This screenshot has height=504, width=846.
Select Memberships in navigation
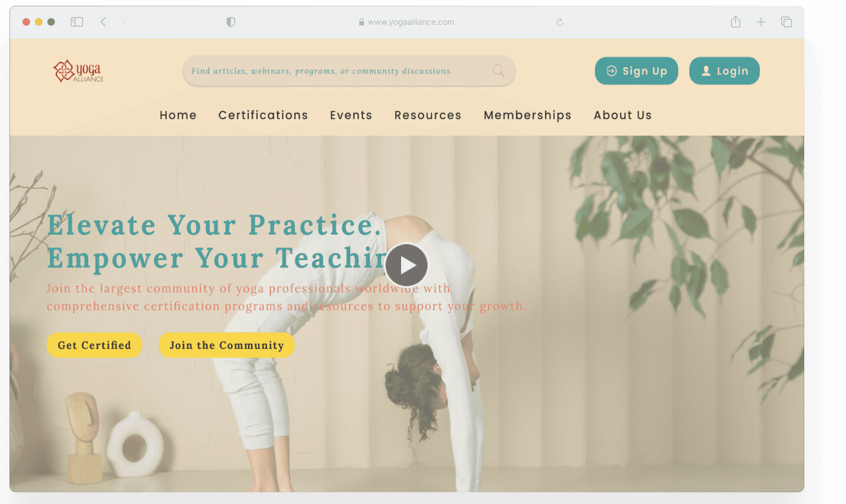tap(528, 115)
